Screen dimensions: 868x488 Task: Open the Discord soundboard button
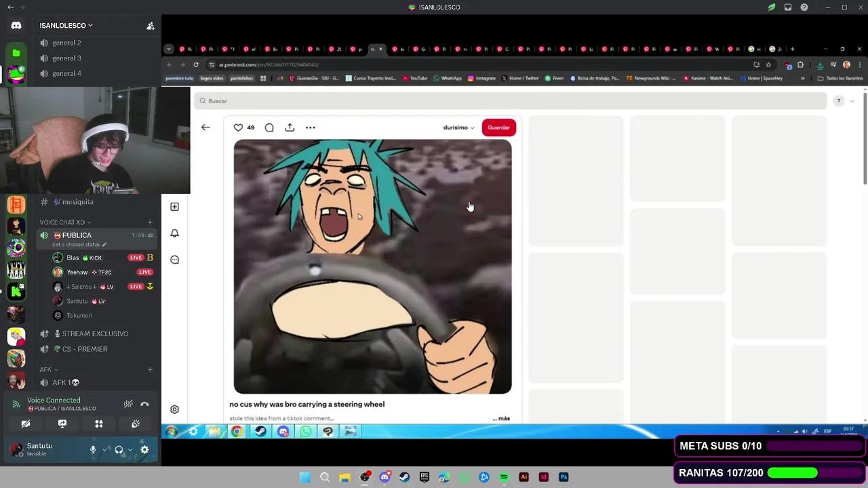pos(136,424)
